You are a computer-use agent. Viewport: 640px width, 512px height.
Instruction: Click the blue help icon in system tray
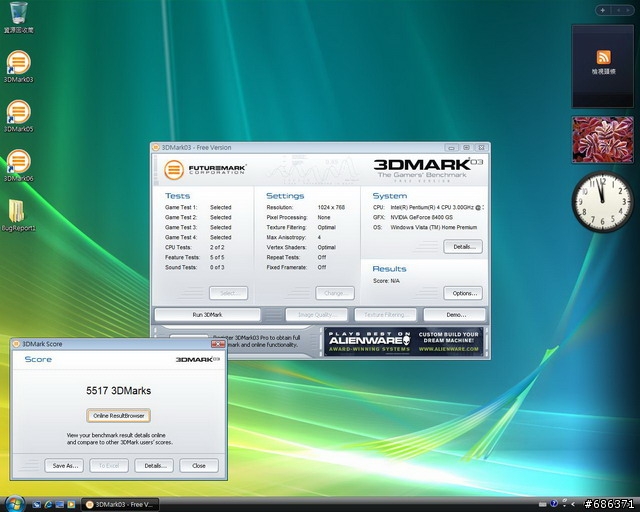[554, 503]
